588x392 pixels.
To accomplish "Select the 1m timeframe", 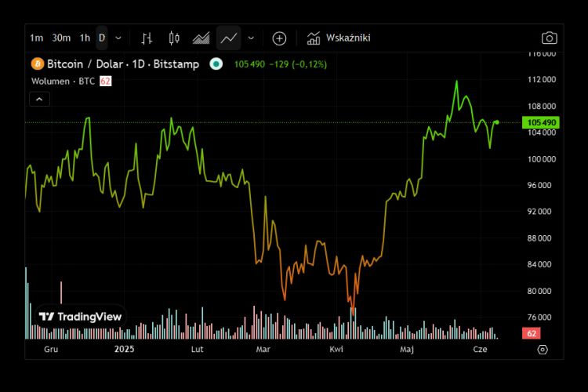I will 36,38.
